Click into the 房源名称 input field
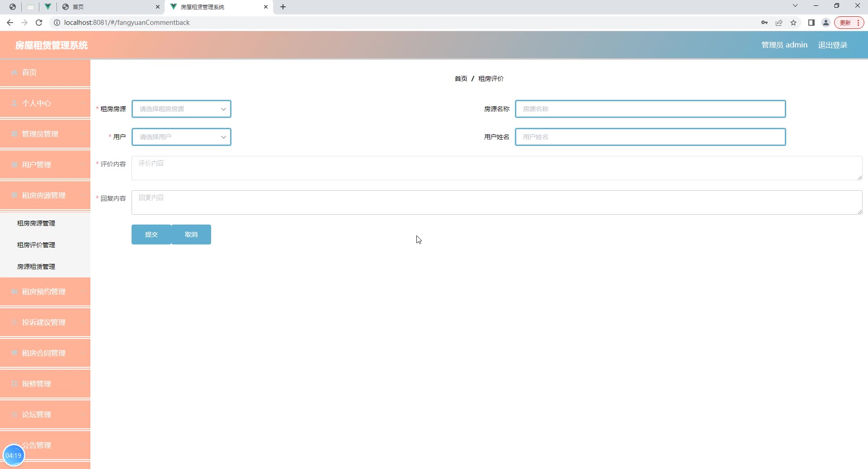The width and height of the screenshot is (868, 469). coord(650,109)
